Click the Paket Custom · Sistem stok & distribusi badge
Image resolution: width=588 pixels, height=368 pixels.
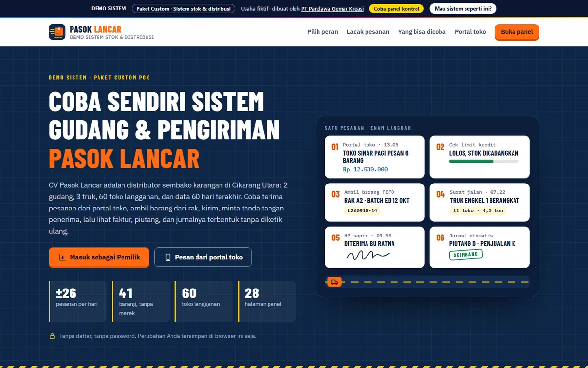[183, 9]
